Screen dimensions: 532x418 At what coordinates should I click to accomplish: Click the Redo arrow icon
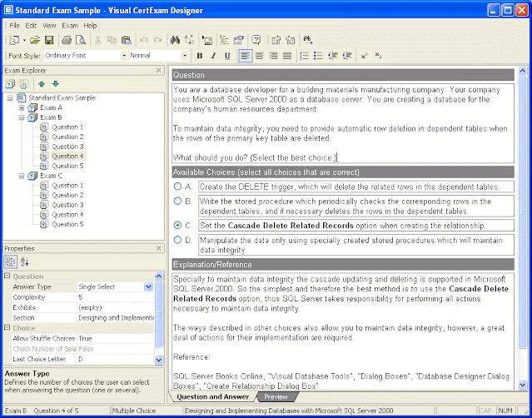[157, 40]
